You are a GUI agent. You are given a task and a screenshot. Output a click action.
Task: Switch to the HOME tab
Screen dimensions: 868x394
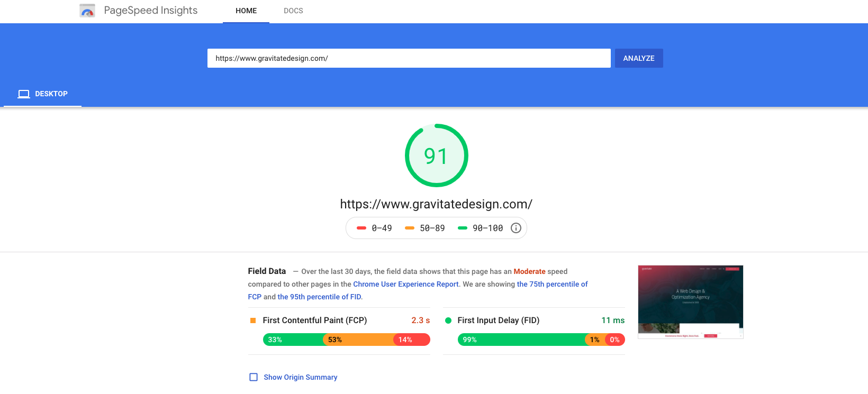[246, 11]
